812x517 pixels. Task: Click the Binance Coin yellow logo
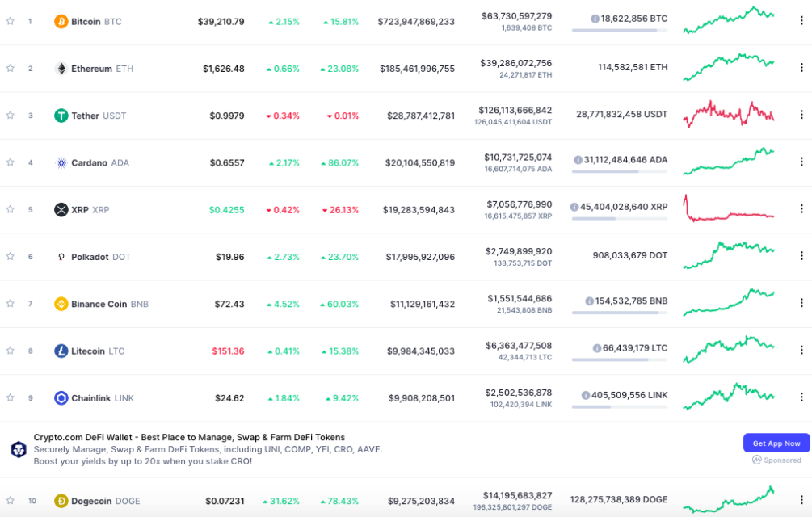(61, 304)
